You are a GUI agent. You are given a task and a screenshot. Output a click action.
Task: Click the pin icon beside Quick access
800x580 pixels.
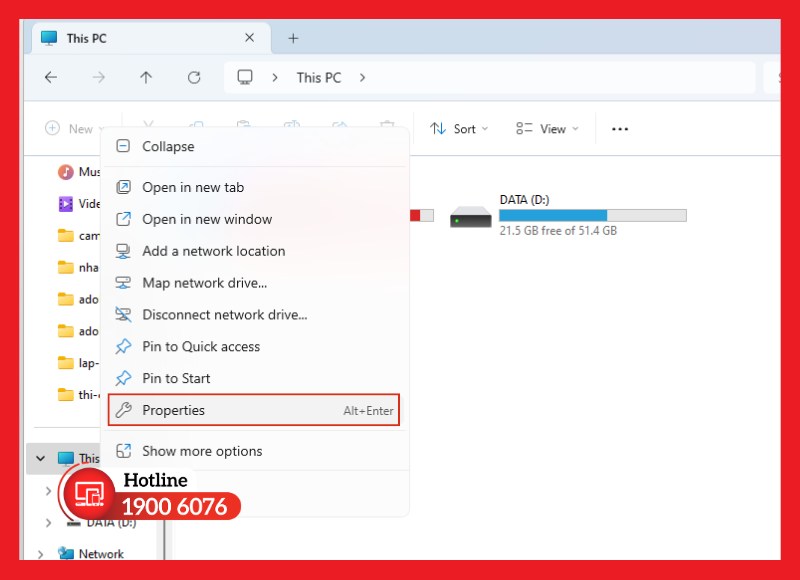click(123, 346)
